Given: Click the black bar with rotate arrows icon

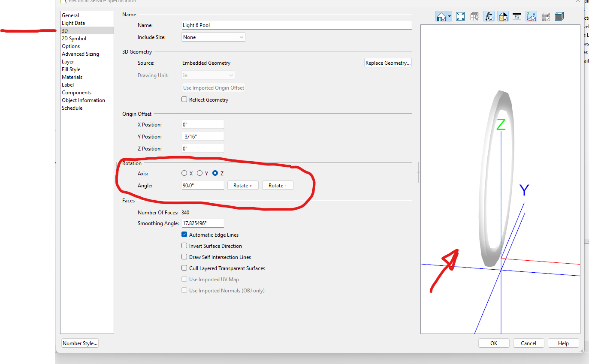Looking at the screenshot, I should click(x=517, y=17).
